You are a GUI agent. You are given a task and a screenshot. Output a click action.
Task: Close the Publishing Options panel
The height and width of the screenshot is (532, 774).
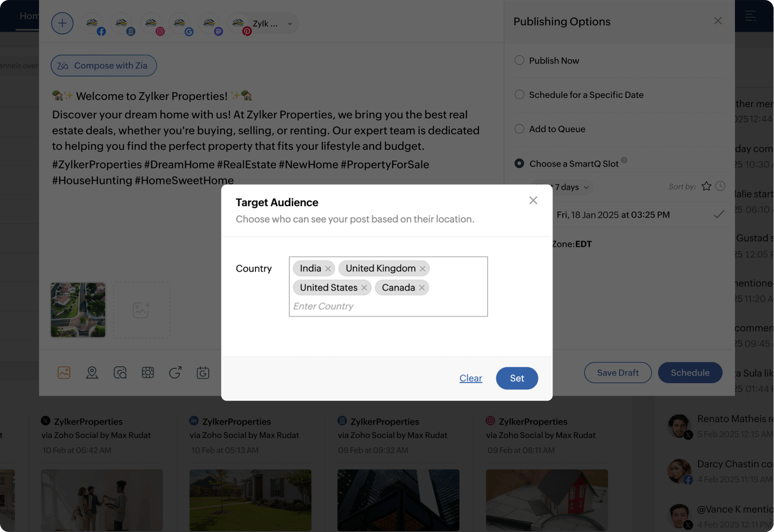718,21
